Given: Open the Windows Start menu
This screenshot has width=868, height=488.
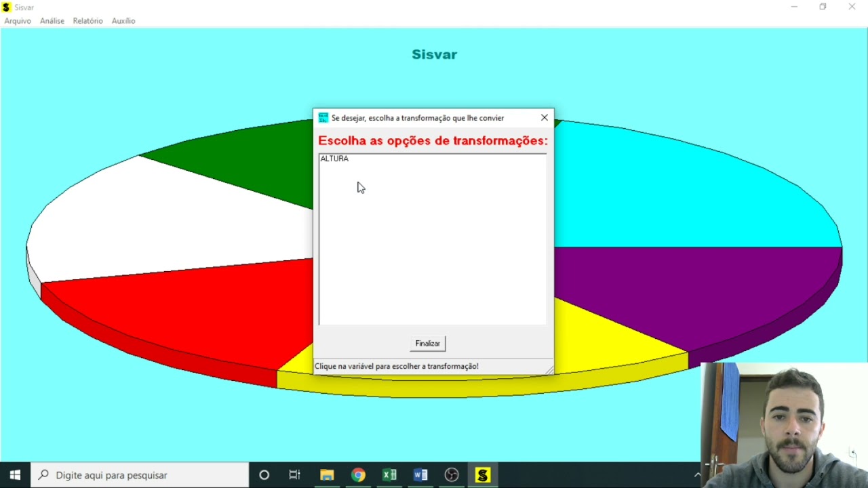Looking at the screenshot, I should pos(15,475).
